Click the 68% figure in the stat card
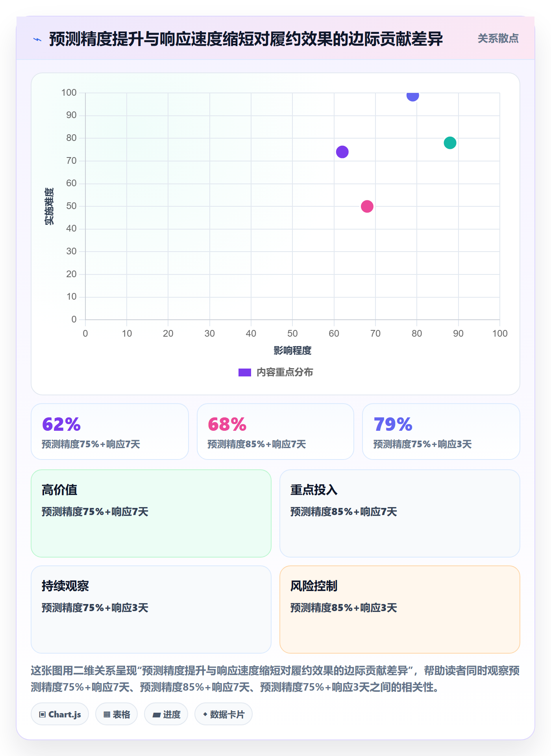 (227, 424)
